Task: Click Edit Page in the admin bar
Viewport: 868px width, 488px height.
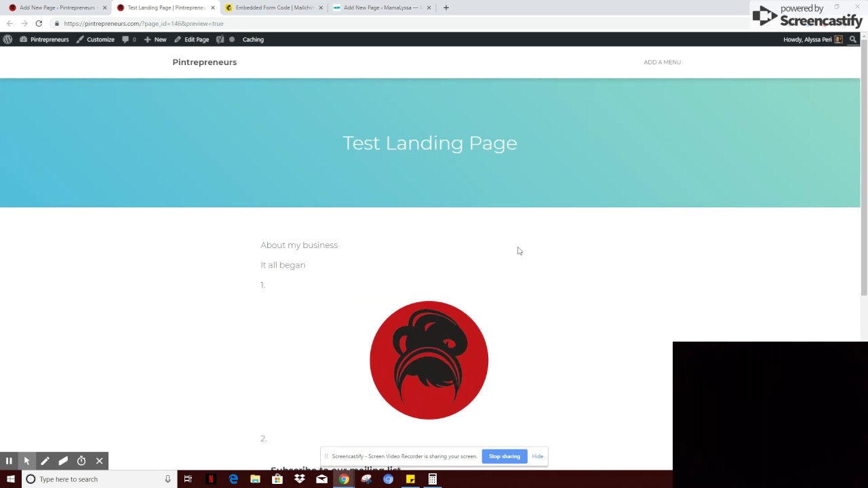Action: (191, 39)
